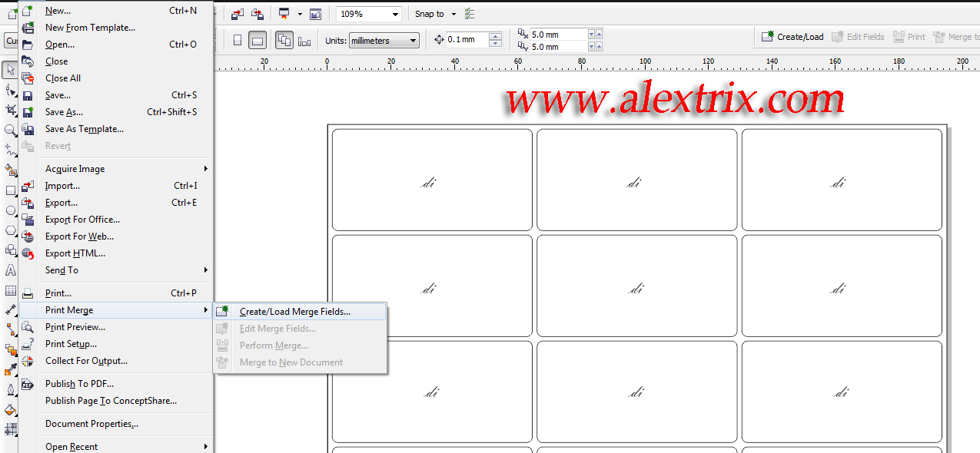Choose New... from the File menu
Screen dimensions: 980x453
pos(116,11)
